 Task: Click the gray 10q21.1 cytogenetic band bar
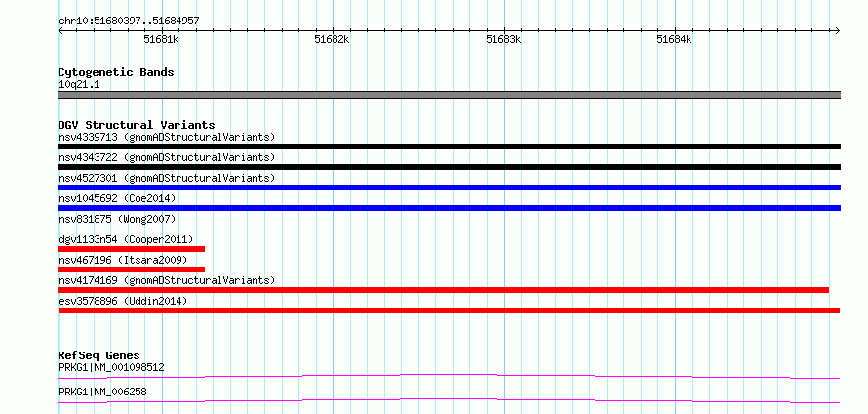[449, 95]
